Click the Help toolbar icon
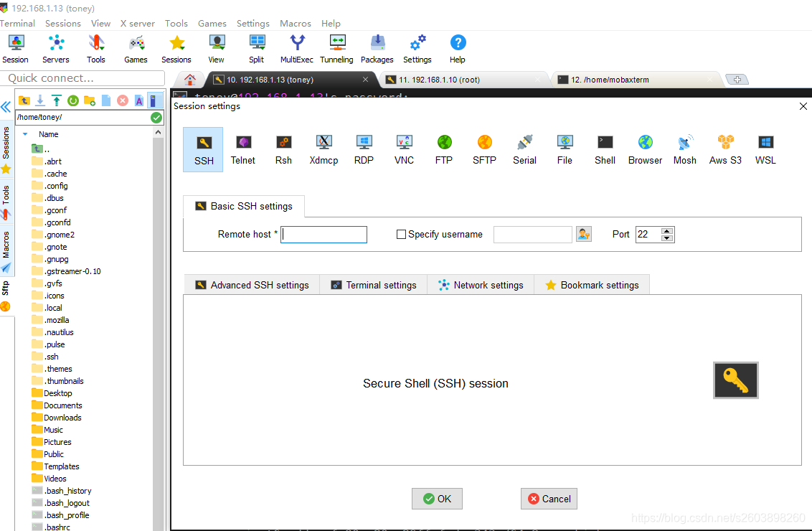 pos(457,50)
